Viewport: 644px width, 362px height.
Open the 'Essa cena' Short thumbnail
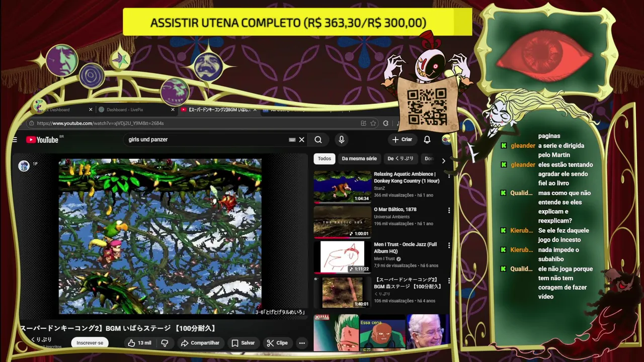[x=383, y=333]
